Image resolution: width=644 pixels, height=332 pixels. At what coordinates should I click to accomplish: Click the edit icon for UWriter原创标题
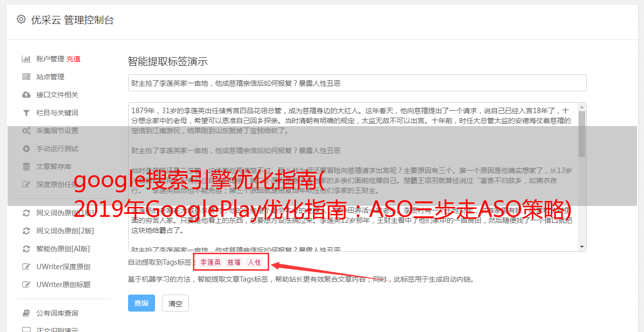(x=26, y=285)
